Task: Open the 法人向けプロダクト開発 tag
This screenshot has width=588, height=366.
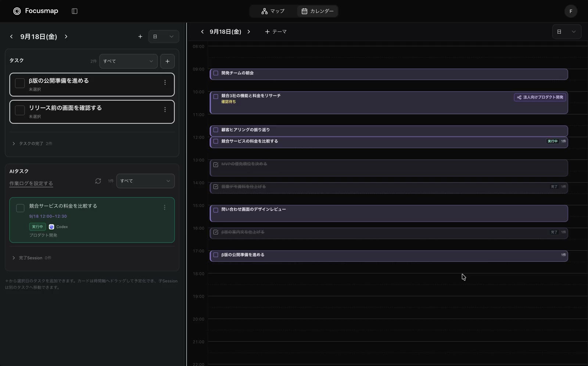Action: pyautogui.click(x=540, y=97)
